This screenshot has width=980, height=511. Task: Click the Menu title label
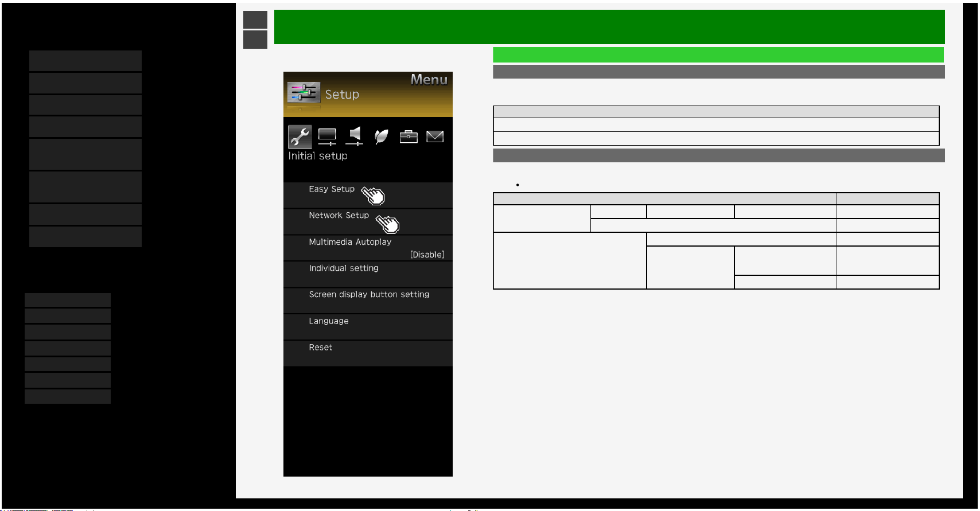(x=429, y=80)
